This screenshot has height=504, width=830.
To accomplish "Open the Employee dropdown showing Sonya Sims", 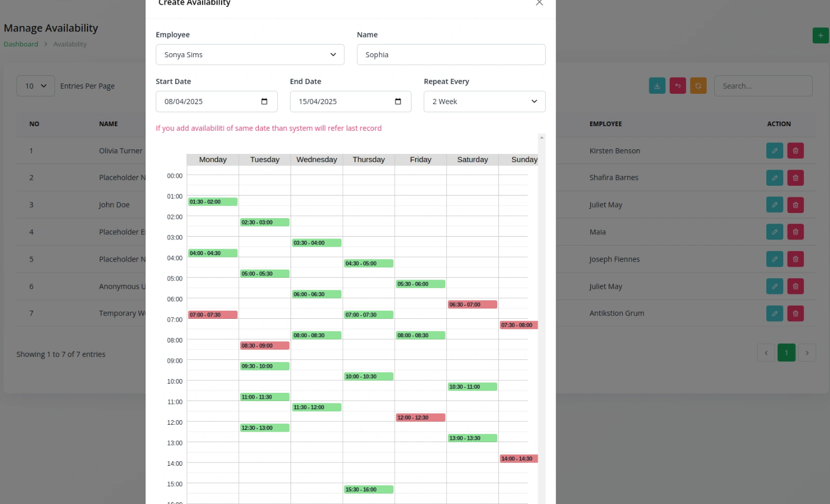I will click(x=250, y=54).
